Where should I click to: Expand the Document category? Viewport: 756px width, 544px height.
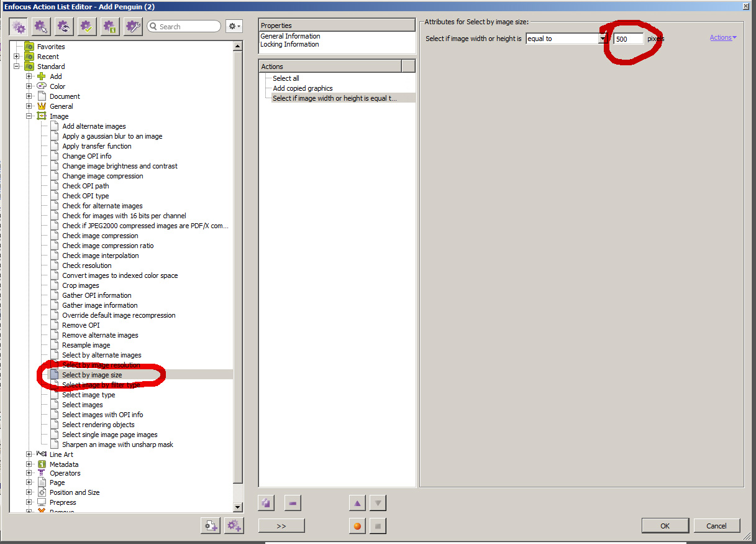pyautogui.click(x=29, y=96)
